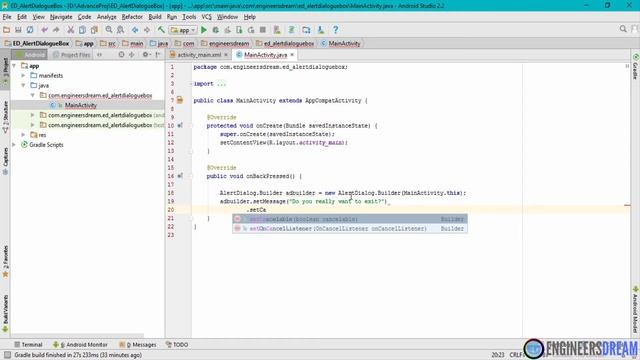640x360 pixels.
Task: Expand the Gradle Scripts node
Action: point(14,144)
